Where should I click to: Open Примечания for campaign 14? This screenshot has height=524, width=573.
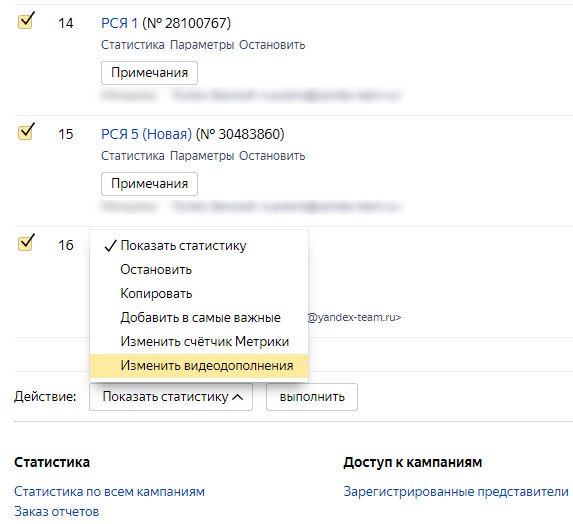coord(149,73)
